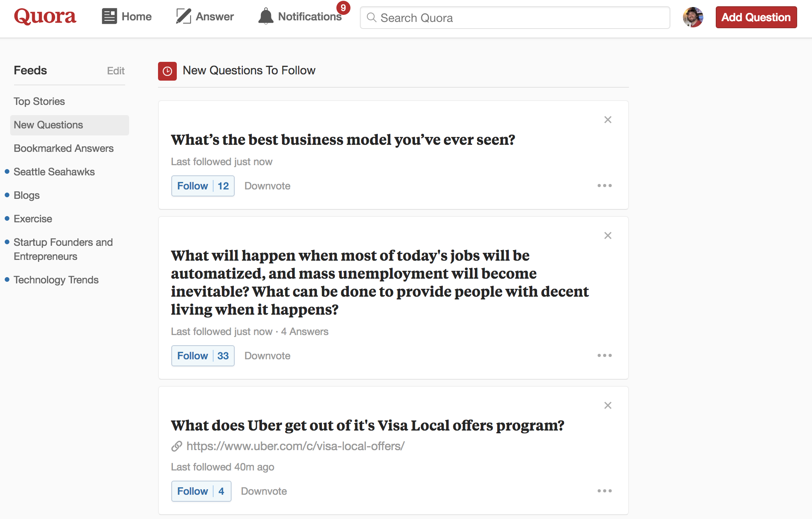The height and width of the screenshot is (519, 812).
Task: Click Downvote on business model question
Action: pos(267,186)
